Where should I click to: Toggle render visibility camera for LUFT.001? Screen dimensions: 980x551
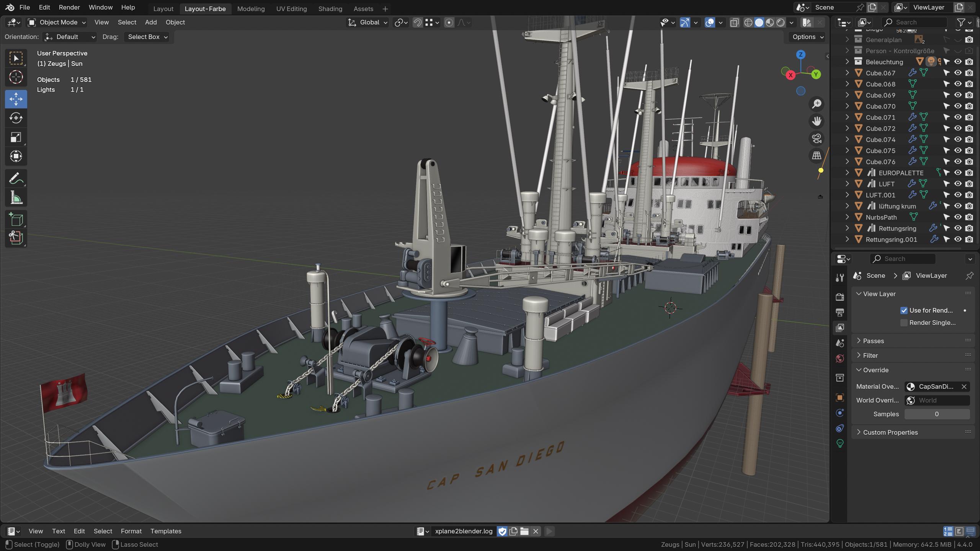pos(969,195)
